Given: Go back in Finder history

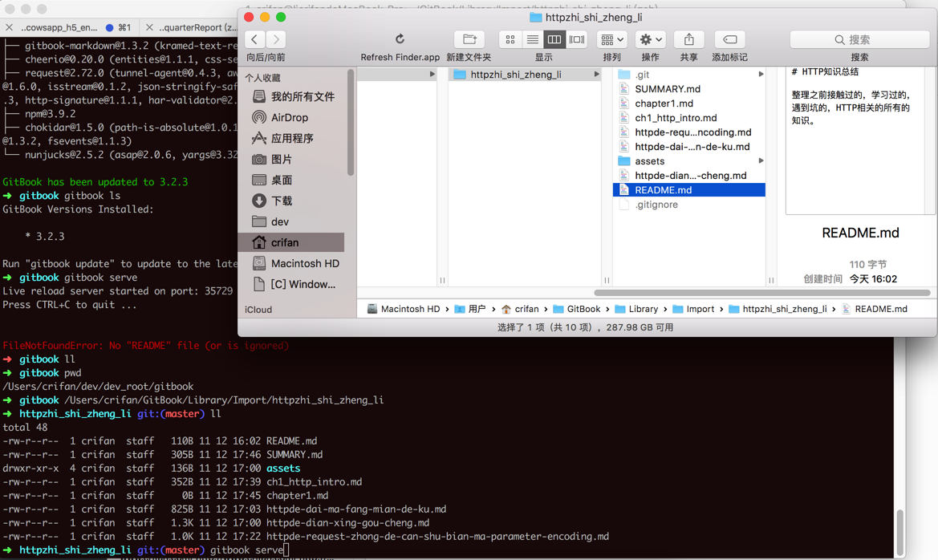Looking at the screenshot, I should tap(255, 39).
